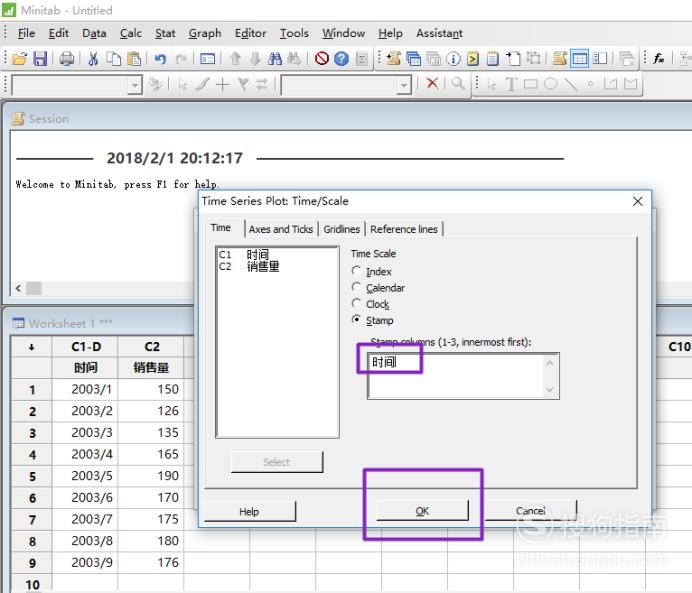Cut selection with the scissors icon
692x593 pixels.
pyautogui.click(x=93, y=59)
